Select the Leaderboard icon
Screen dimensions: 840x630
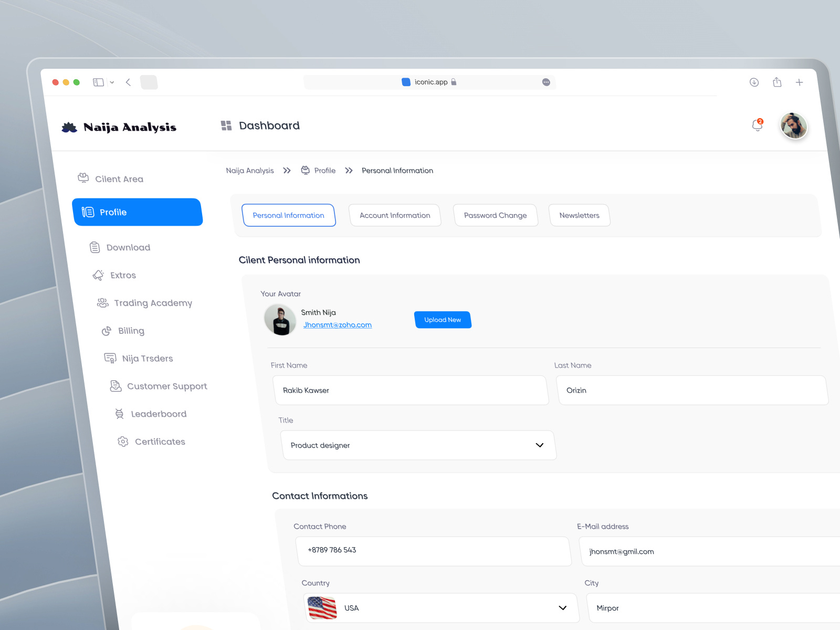pos(119,413)
